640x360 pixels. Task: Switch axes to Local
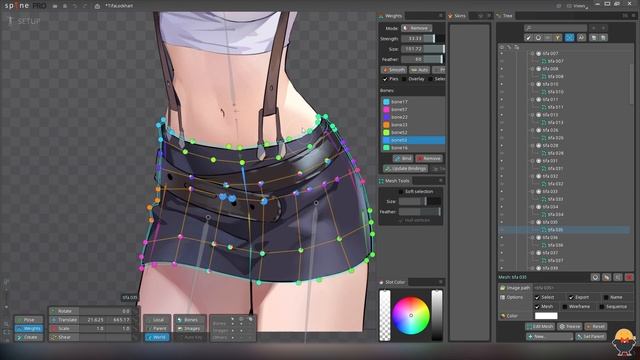click(x=157, y=320)
